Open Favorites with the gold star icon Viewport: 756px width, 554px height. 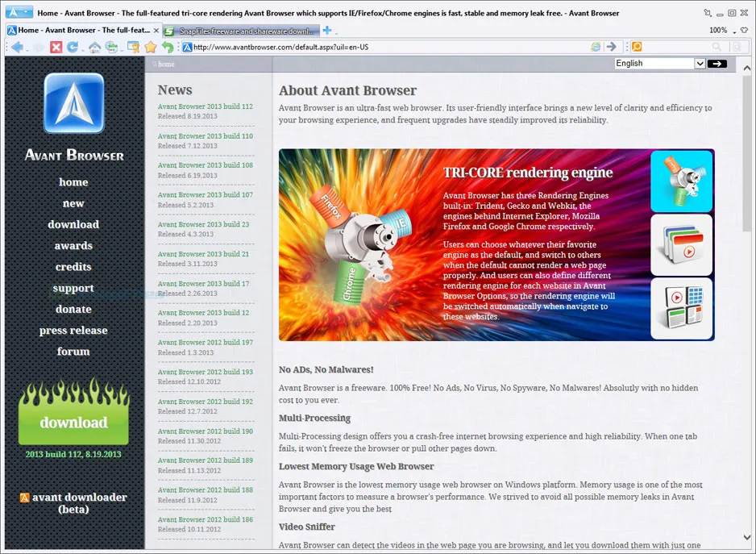pyautogui.click(x=151, y=47)
